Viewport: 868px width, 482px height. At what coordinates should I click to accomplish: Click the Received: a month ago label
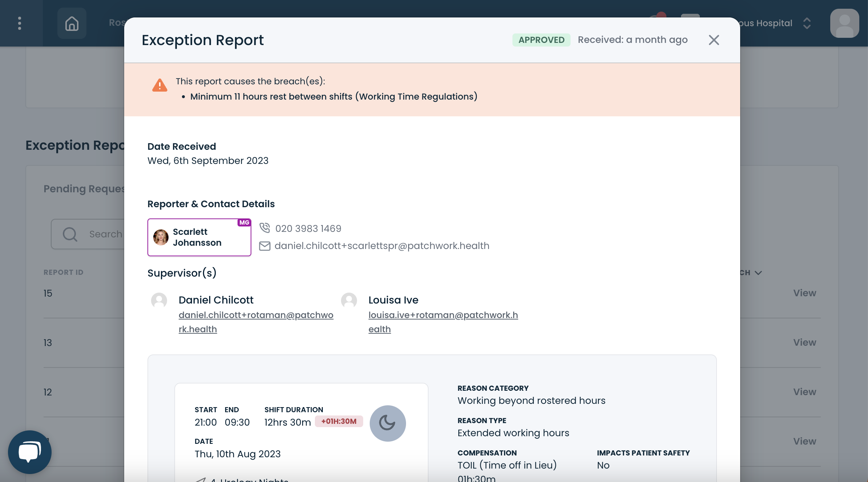(633, 40)
